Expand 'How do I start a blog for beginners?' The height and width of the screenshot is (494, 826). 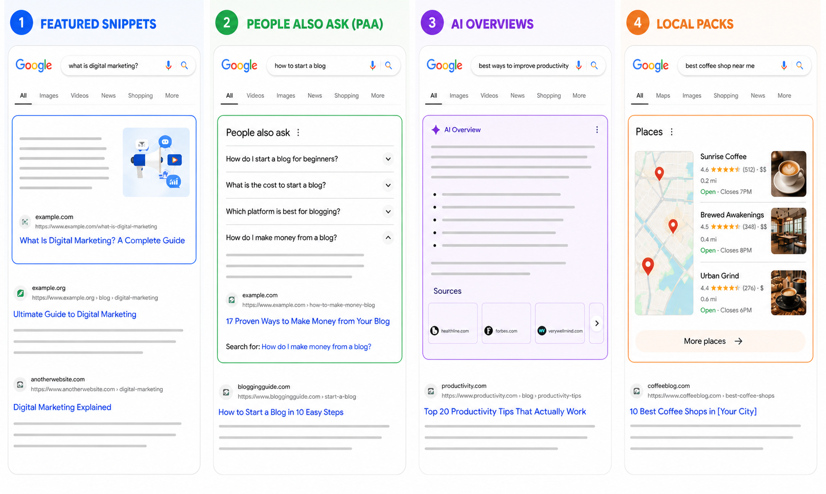point(388,159)
